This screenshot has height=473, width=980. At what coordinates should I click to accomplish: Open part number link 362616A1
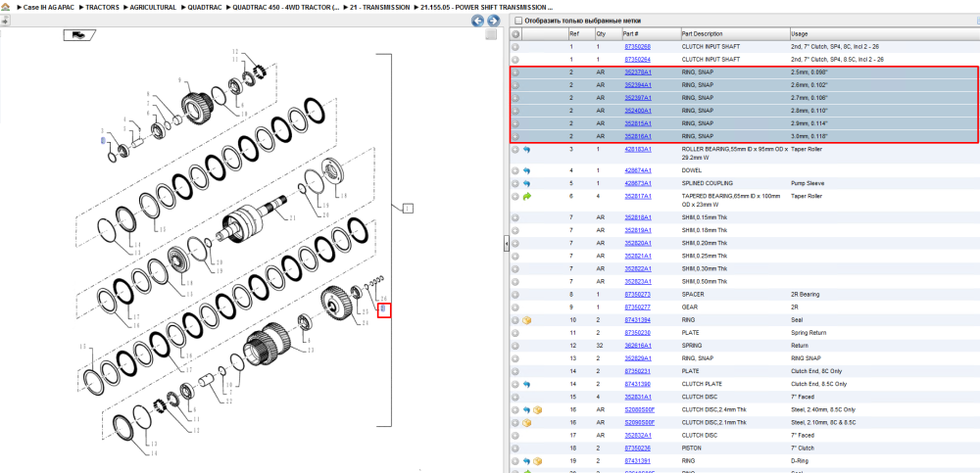[638, 346]
